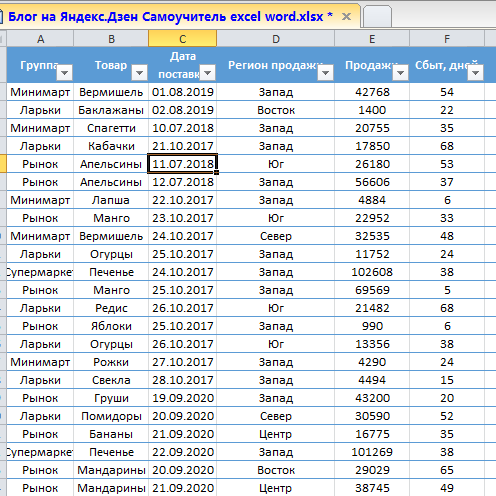Select the cell containing 19.09.2020
This screenshot has height=496, width=496.
tap(183, 398)
